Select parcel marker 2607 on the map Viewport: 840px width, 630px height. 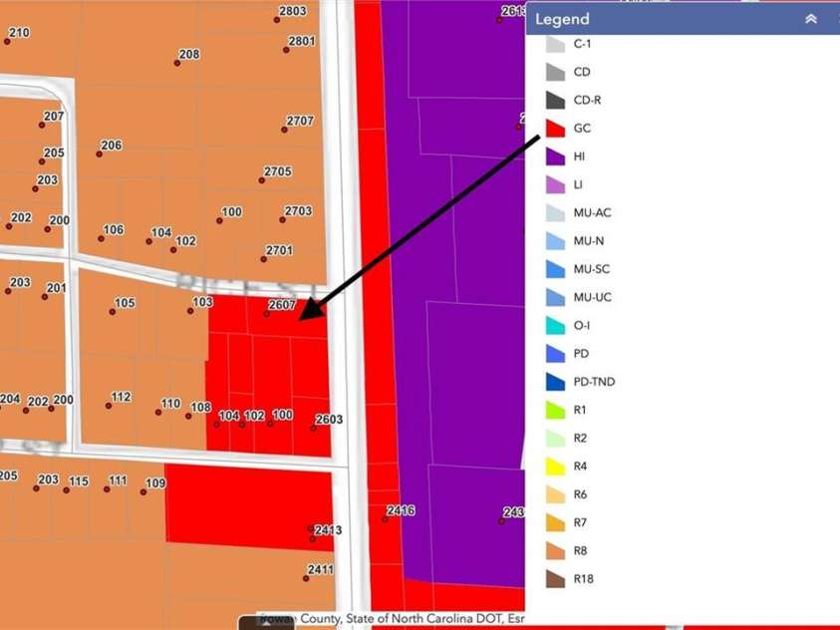coord(266,314)
